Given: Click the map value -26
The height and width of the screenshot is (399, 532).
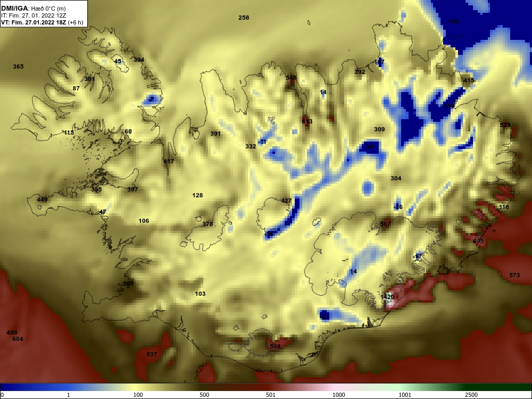Looking at the screenshot, I should click(x=398, y=207).
